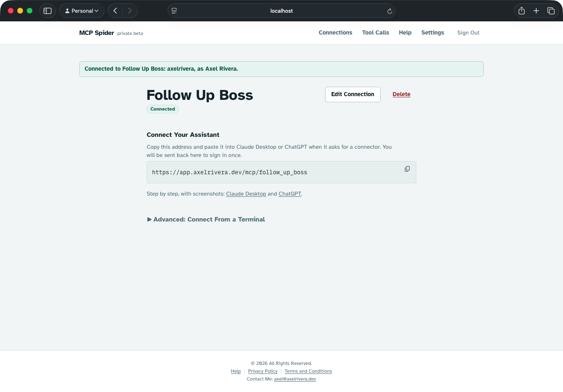Click the '© 2026 All Rights Reserved.' text
This screenshot has height=392, width=563.
tap(281, 363)
